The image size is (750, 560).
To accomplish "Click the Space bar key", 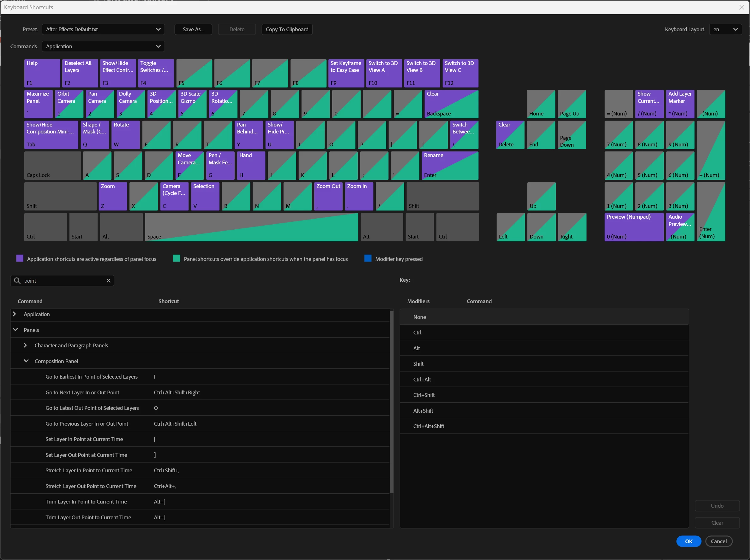I will 251,227.
